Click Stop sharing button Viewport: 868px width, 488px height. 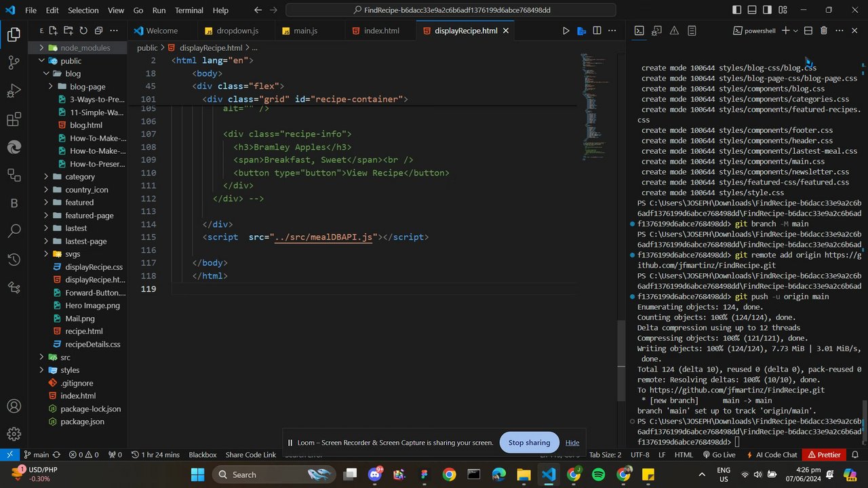pyautogui.click(x=529, y=443)
